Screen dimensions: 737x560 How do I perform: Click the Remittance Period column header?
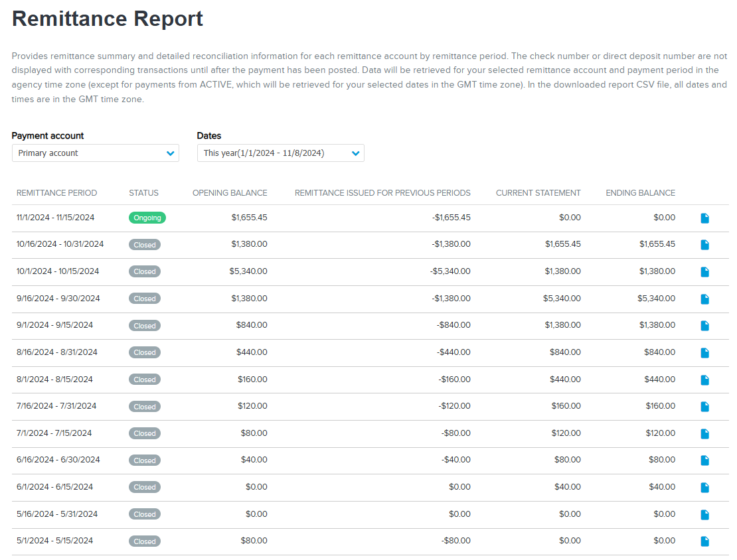pyautogui.click(x=56, y=193)
